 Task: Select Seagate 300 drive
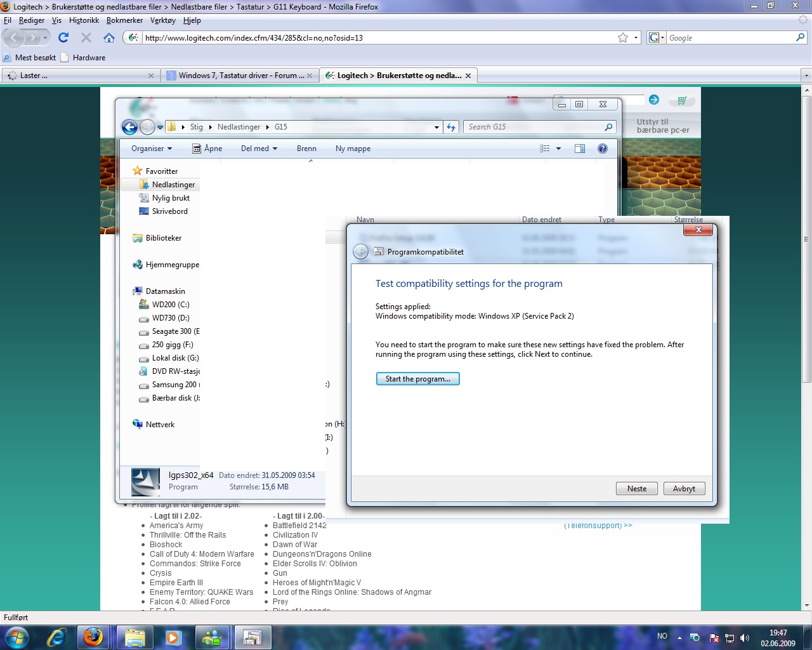click(x=169, y=331)
